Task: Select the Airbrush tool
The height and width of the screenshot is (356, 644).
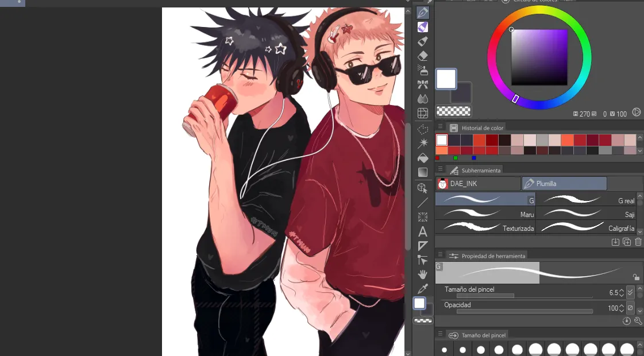Action: tap(423, 70)
